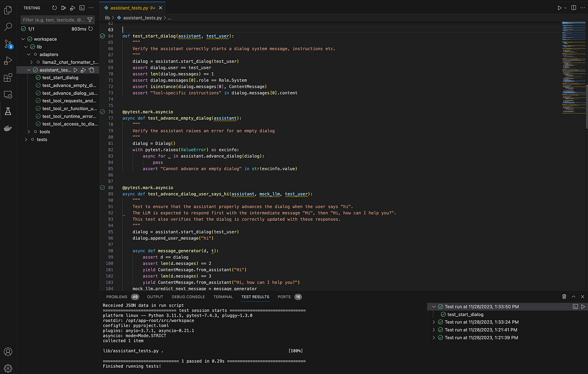Click the test filter input field

54,20
